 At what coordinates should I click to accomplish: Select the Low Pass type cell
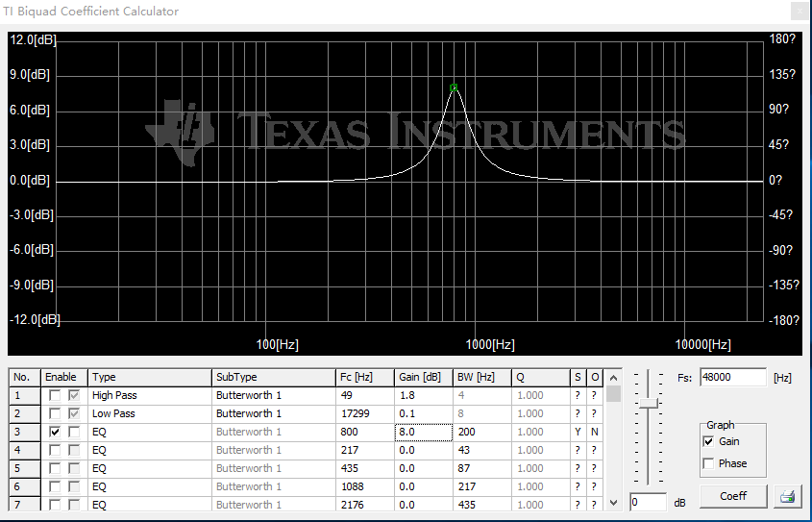[x=150, y=413]
